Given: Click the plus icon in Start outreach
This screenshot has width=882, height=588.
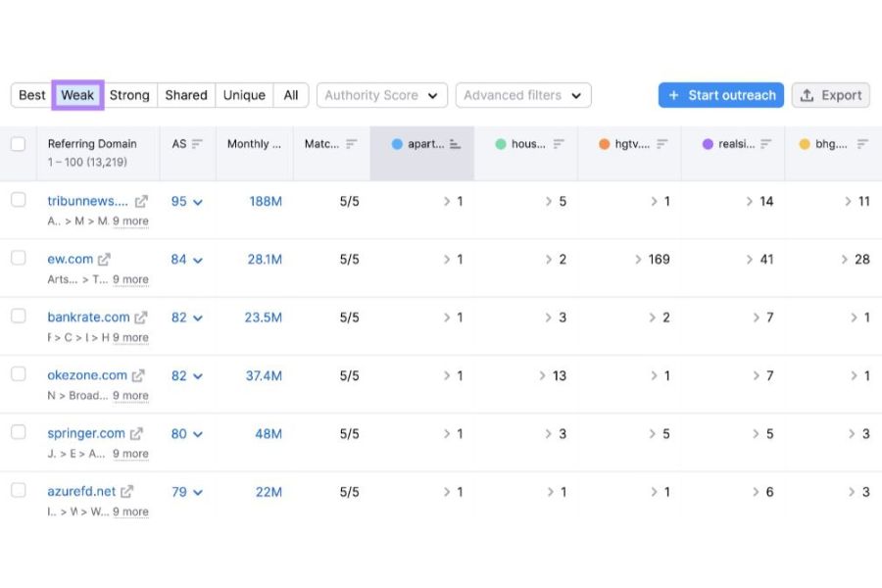Looking at the screenshot, I should (673, 95).
